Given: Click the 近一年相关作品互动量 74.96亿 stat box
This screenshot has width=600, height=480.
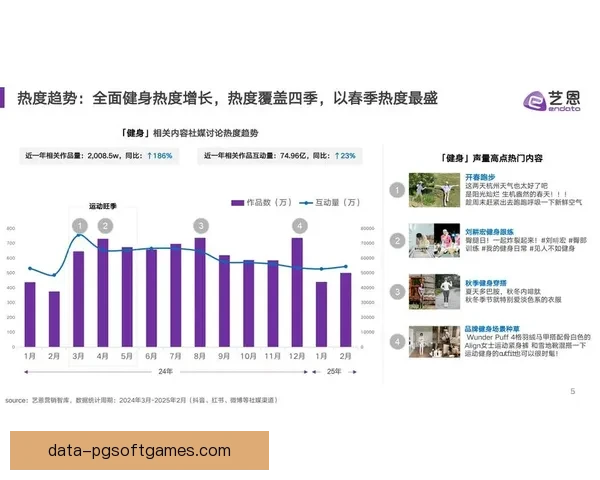Looking at the screenshot, I should pos(280,156).
